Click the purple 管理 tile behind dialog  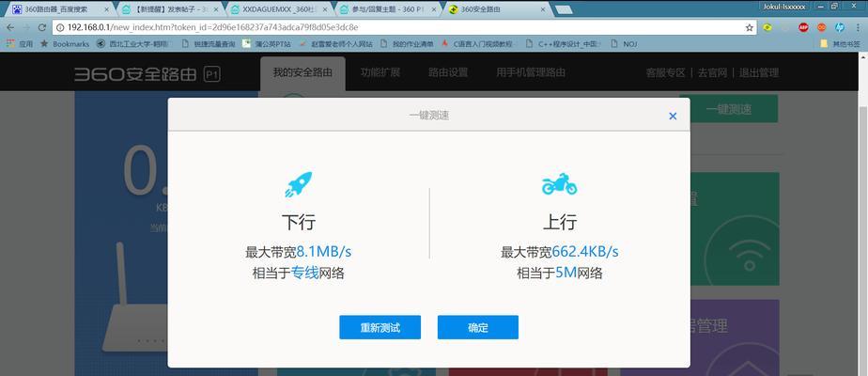click(x=735, y=337)
